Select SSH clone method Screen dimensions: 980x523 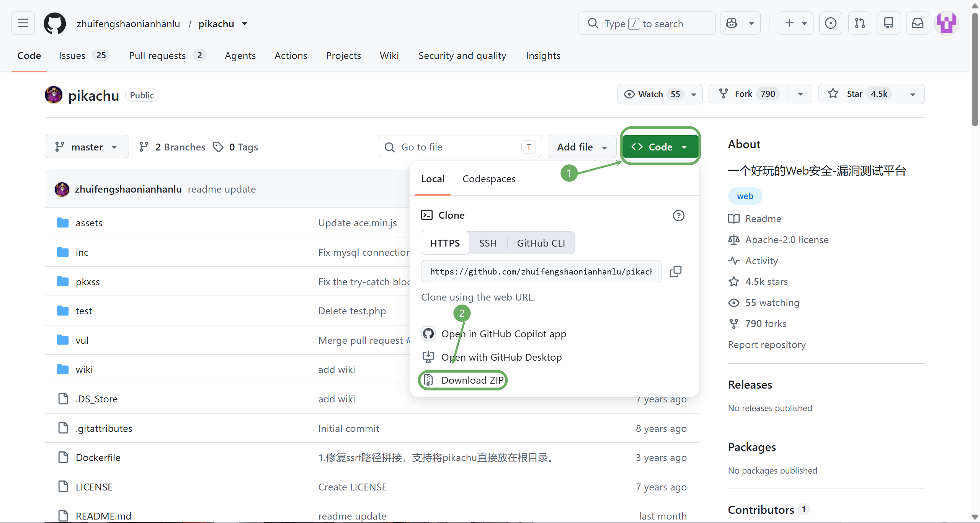[488, 243]
